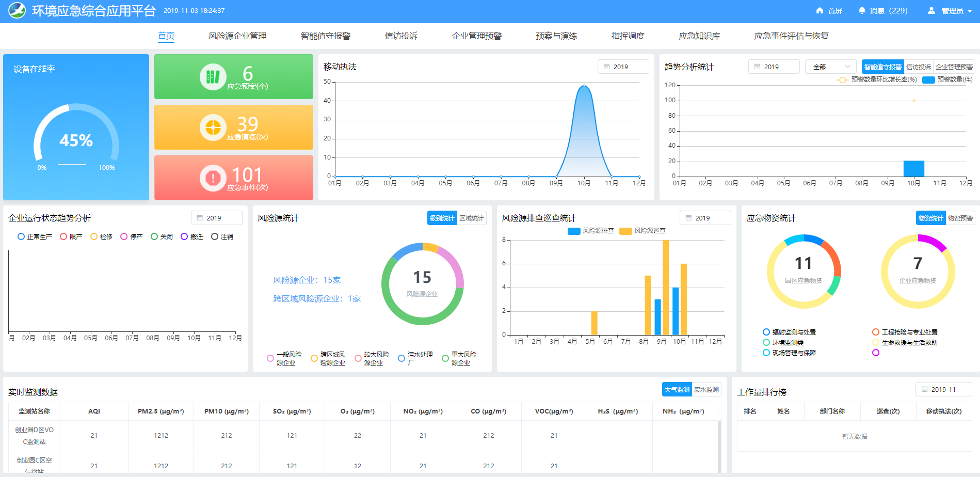The image size is (980, 477).
Task: Toggle 重大风险源企业 legend item
Action: [459, 358]
